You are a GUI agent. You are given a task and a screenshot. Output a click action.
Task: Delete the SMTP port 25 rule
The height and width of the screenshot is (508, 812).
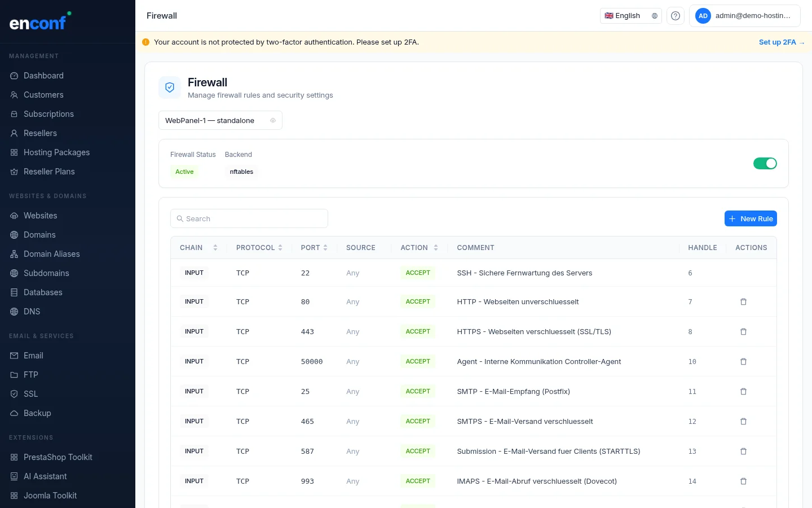(x=743, y=392)
